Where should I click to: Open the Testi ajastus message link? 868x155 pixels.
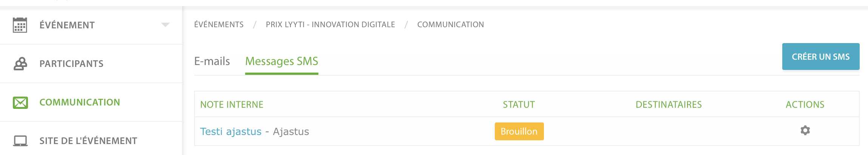[231, 132]
